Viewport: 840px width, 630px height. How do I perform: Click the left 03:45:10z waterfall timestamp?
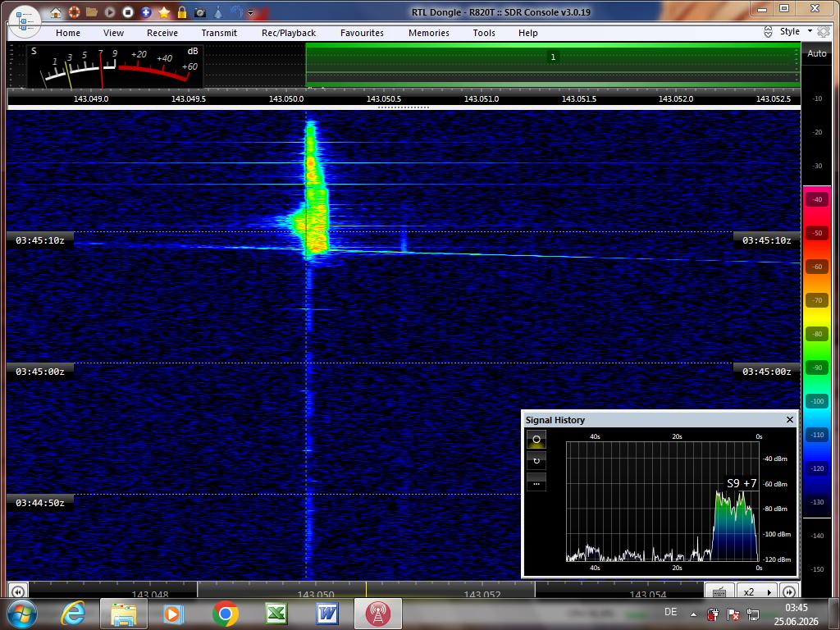tap(39, 240)
